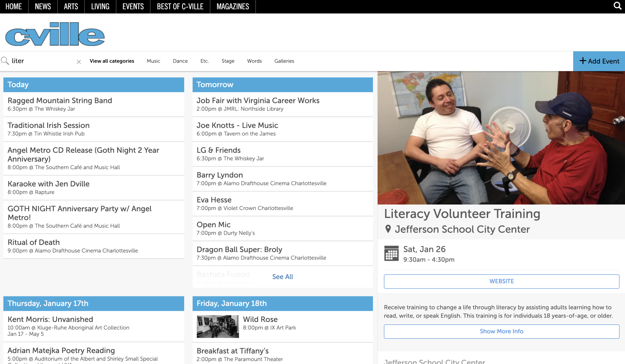Image resolution: width=625 pixels, height=364 pixels.
Task: Open Ragged Mountain String Band event
Action: click(60, 101)
